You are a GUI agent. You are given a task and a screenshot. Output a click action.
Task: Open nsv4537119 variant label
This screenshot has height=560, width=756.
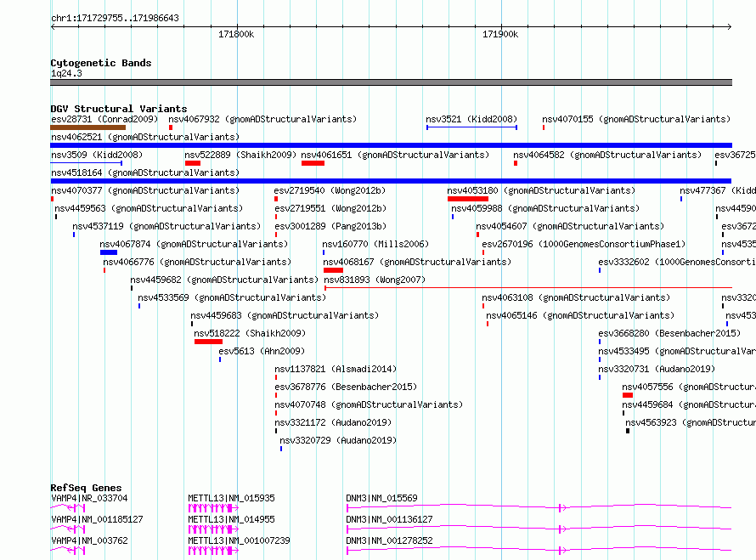pyautogui.click(x=166, y=226)
